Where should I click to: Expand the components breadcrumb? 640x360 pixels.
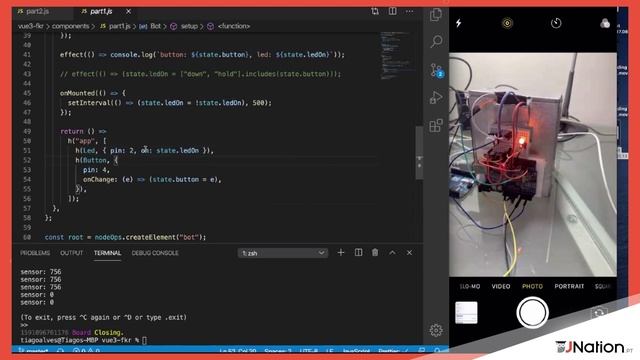(70, 26)
